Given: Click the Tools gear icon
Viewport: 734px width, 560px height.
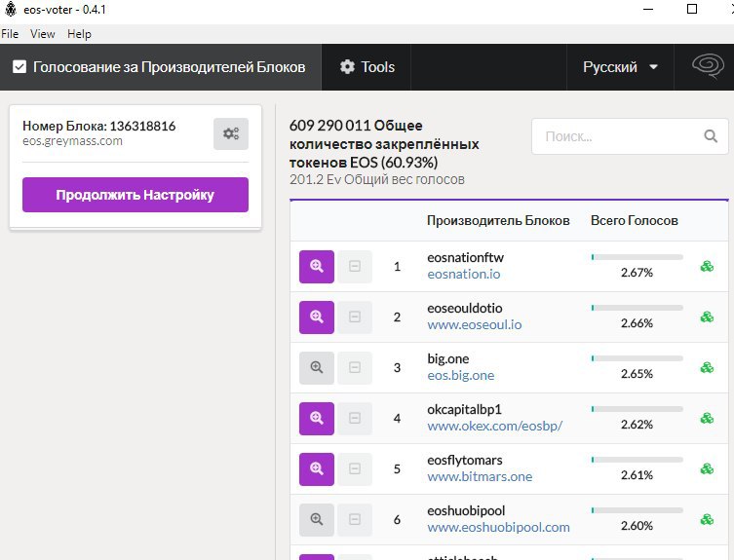Looking at the screenshot, I should click(x=347, y=67).
